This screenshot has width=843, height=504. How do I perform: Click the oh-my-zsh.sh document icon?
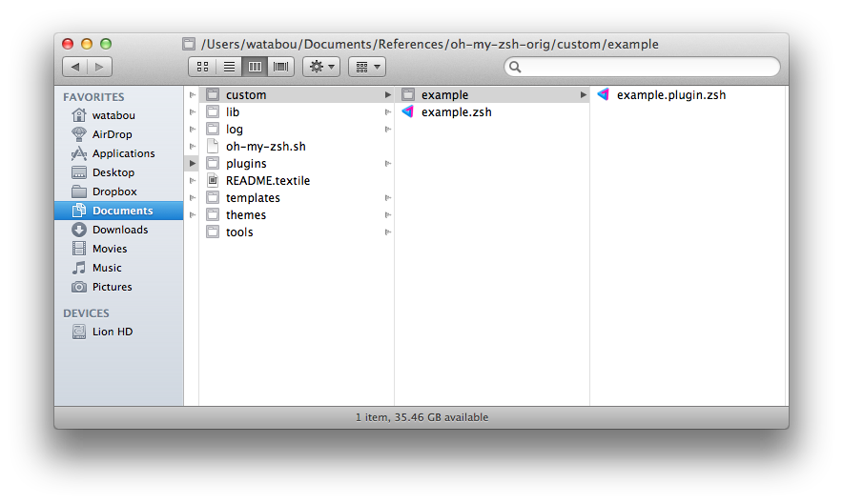coord(213,146)
